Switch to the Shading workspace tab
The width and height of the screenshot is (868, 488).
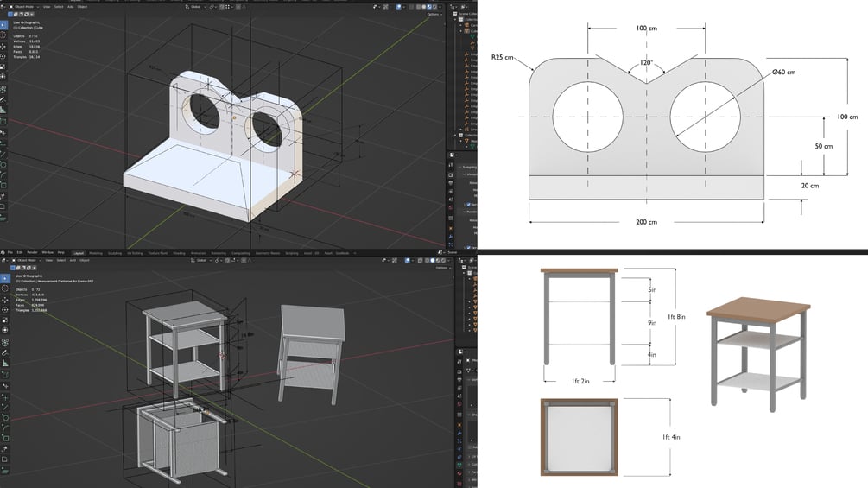(179, 253)
